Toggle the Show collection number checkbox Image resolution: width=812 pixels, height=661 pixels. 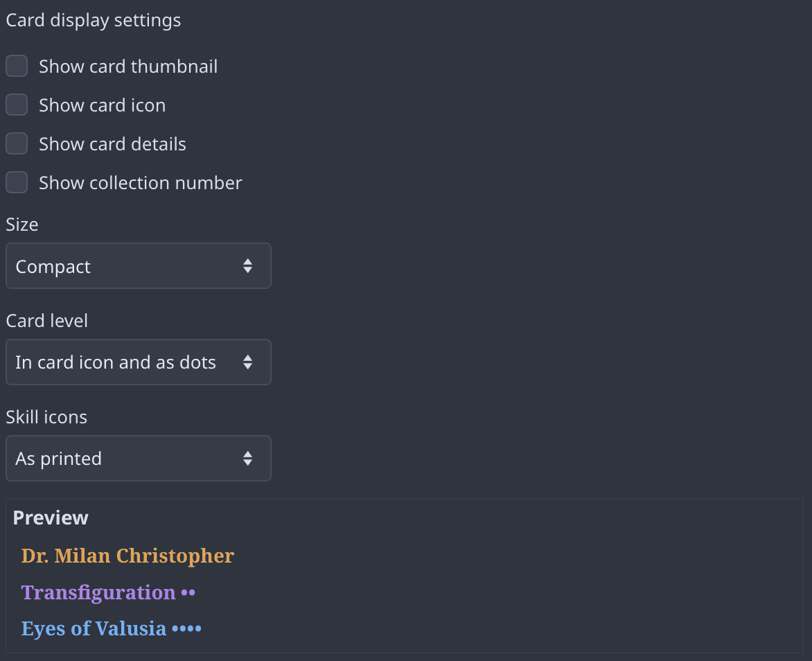[17, 183]
